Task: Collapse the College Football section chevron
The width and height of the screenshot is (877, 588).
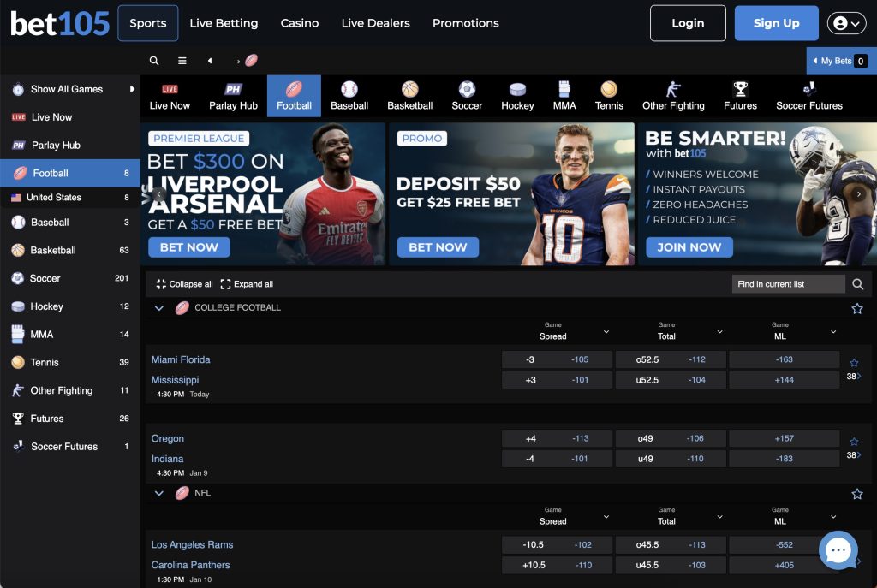Action: pyautogui.click(x=158, y=308)
